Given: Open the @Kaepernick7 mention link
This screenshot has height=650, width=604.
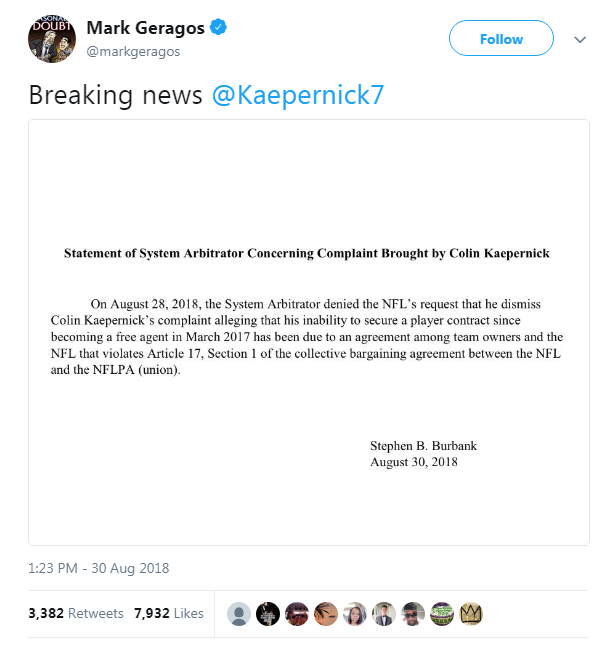Looking at the screenshot, I should pyautogui.click(x=298, y=95).
